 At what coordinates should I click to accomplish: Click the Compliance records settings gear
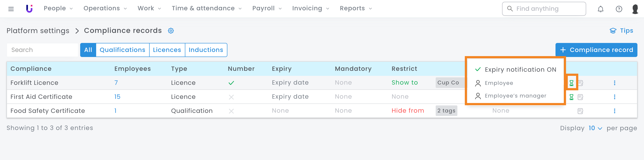point(171,31)
